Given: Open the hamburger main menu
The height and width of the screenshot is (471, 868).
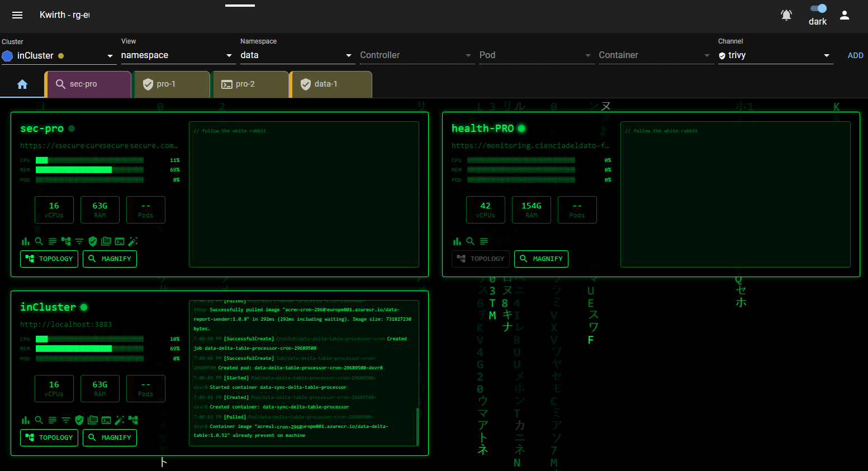Looking at the screenshot, I should click(x=17, y=15).
